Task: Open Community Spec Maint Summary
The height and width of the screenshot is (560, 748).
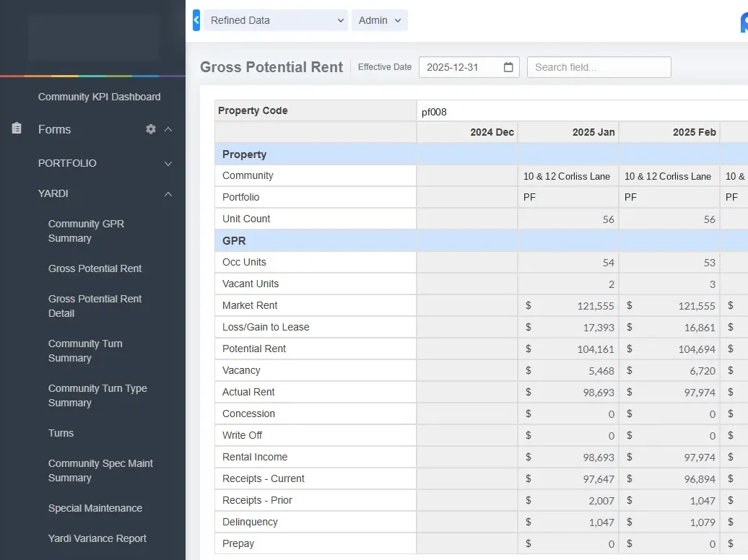Action: coord(100,471)
